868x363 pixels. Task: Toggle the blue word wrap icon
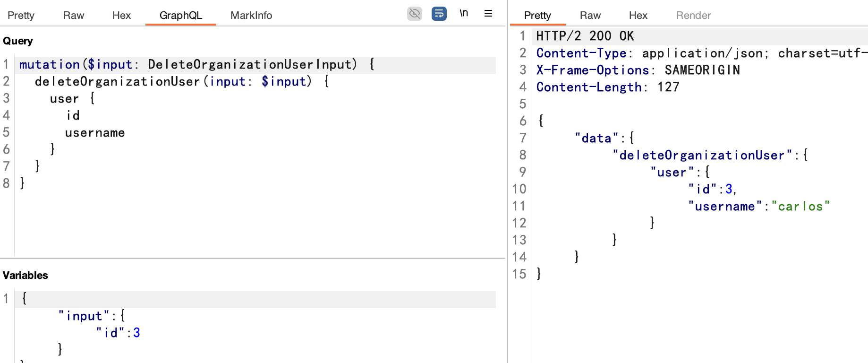point(439,14)
